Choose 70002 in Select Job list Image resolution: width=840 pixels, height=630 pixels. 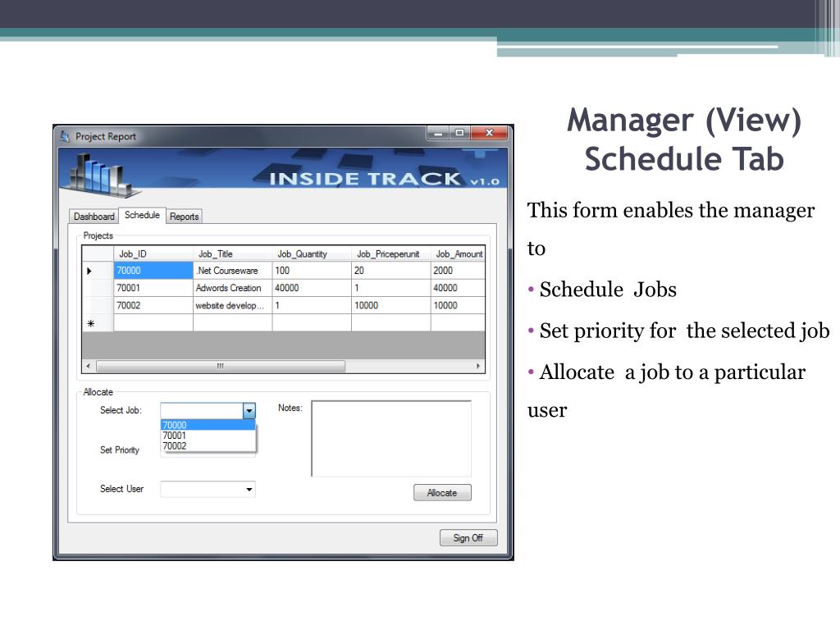click(x=208, y=445)
